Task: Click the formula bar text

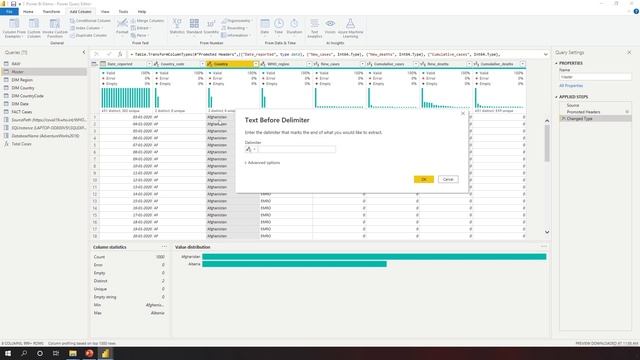Action: tap(317, 54)
